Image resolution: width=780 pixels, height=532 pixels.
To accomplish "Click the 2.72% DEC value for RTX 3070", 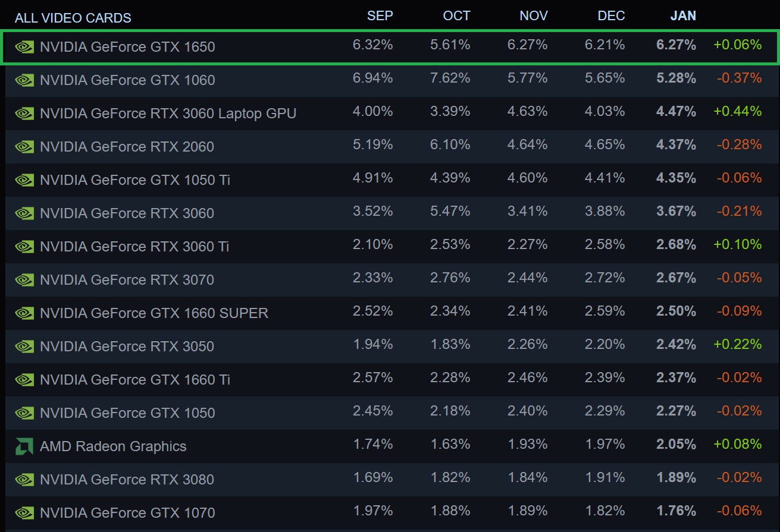I will pyautogui.click(x=605, y=278).
